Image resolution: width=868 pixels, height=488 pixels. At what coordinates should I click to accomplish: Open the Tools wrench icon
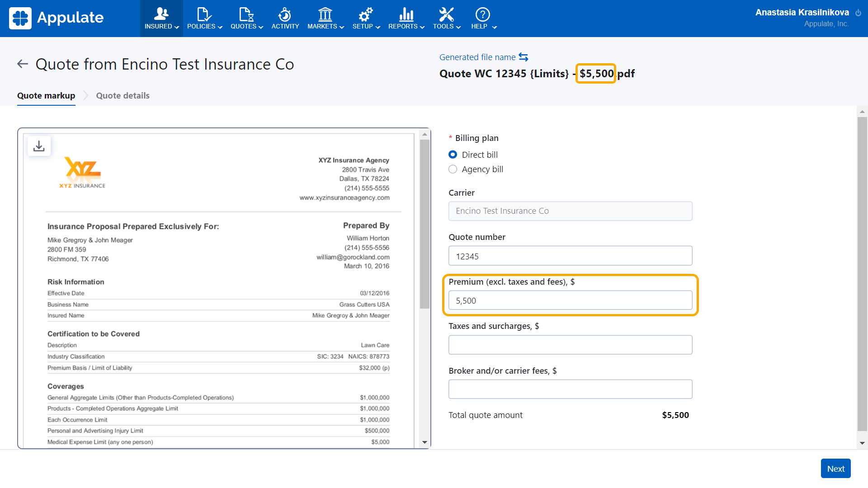447,14
